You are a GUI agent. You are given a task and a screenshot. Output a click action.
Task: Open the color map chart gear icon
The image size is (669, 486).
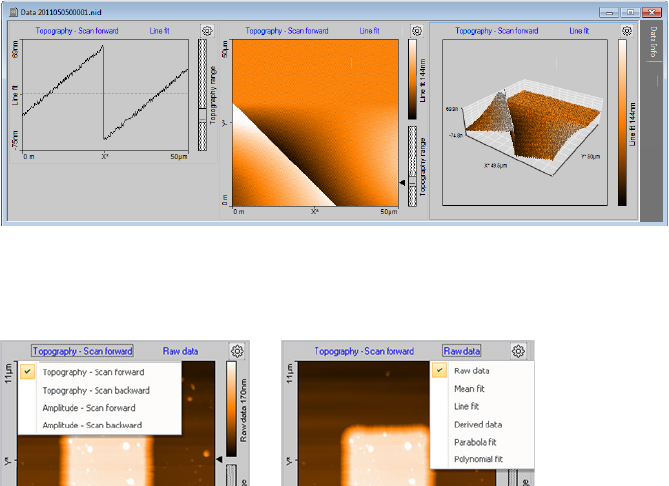(x=417, y=31)
